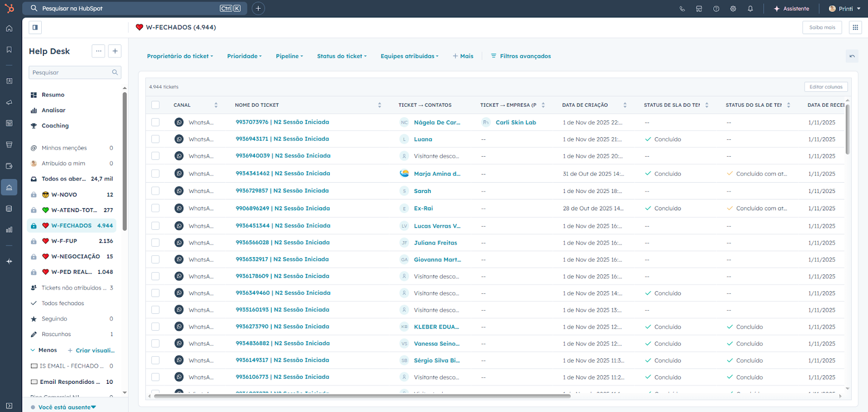
Task: Expand the Proprietário do ticket filter
Action: [x=180, y=56]
